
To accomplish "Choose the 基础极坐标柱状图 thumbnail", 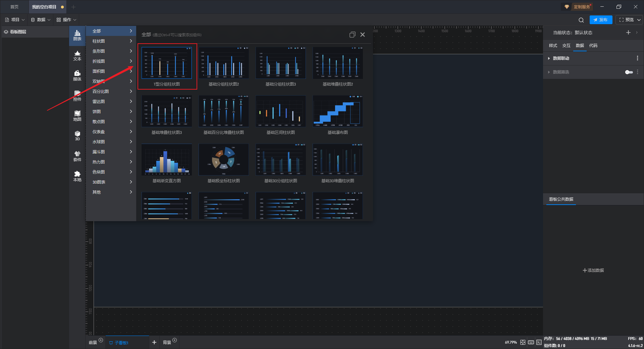I will click(x=223, y=160).
